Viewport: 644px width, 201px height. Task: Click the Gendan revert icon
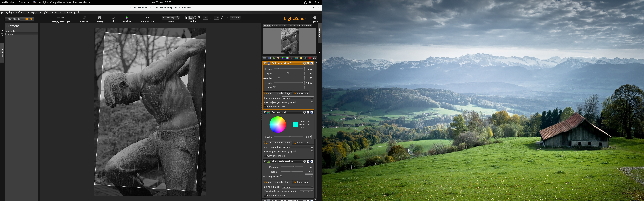click(84, 17)
